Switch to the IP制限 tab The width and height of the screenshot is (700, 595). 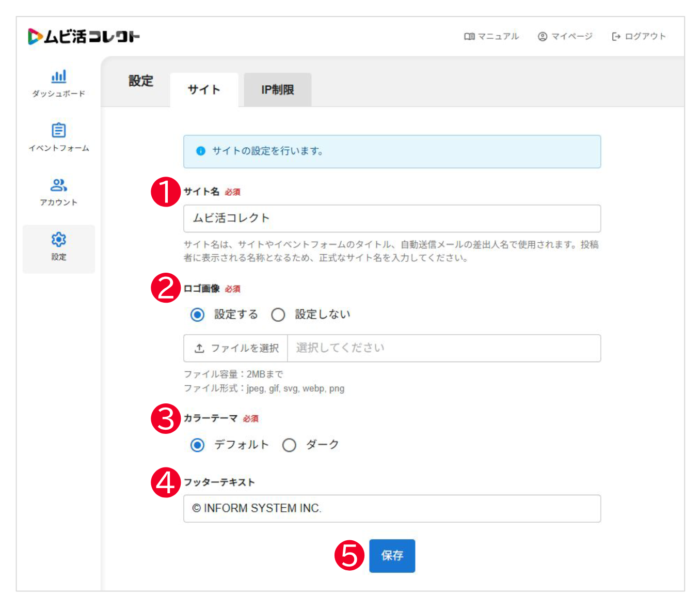point(278,90)
